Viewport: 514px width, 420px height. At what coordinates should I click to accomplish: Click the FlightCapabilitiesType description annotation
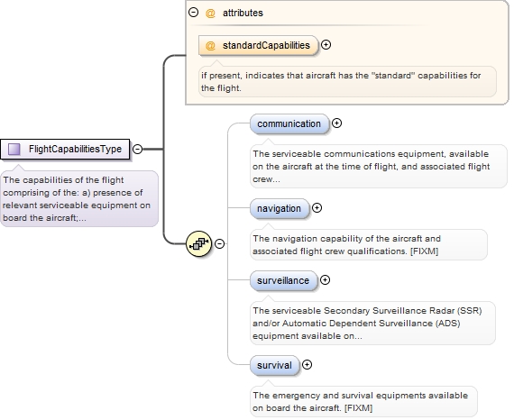tap(79, 198)
